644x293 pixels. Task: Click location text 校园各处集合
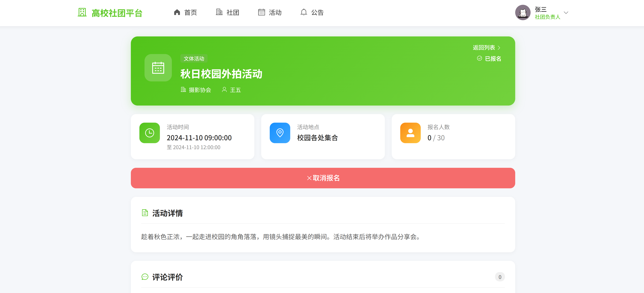tap(318, 138)
